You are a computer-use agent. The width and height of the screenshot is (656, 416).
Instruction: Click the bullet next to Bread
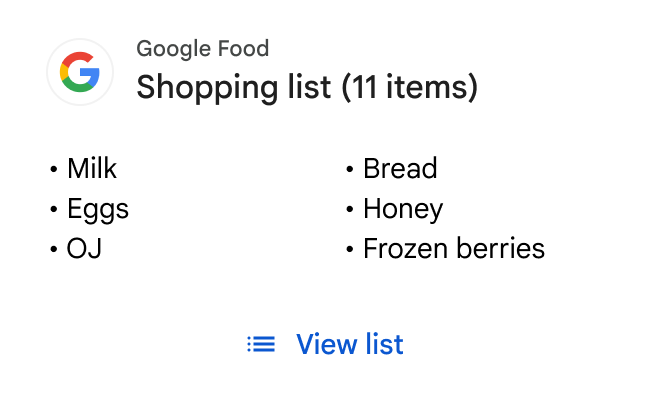[x=349, y=170]
